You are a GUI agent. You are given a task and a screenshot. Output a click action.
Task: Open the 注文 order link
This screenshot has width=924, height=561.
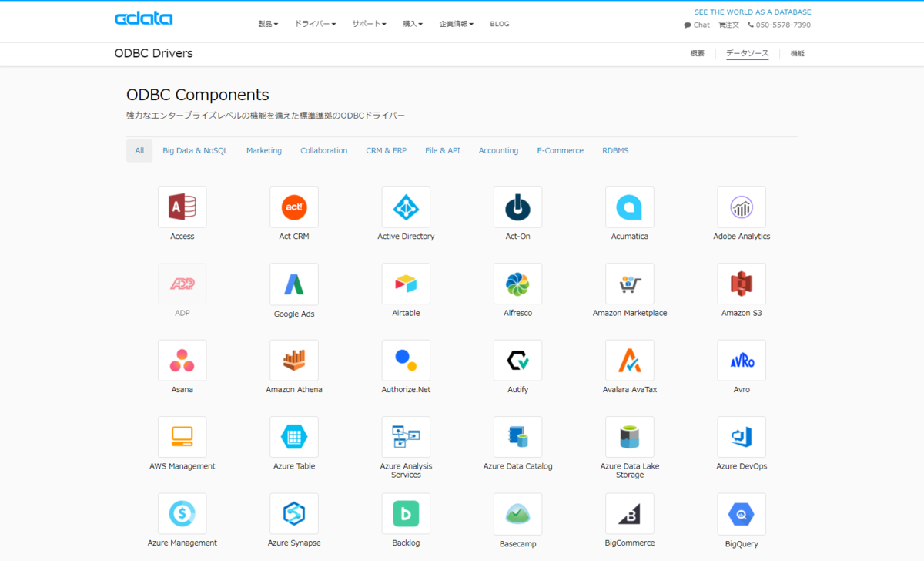click(729, 25)
